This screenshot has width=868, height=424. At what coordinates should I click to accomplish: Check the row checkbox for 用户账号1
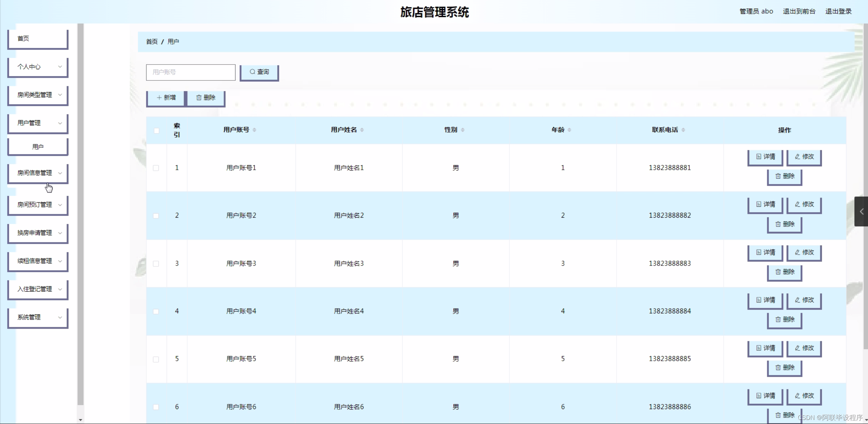pos(156,168)
